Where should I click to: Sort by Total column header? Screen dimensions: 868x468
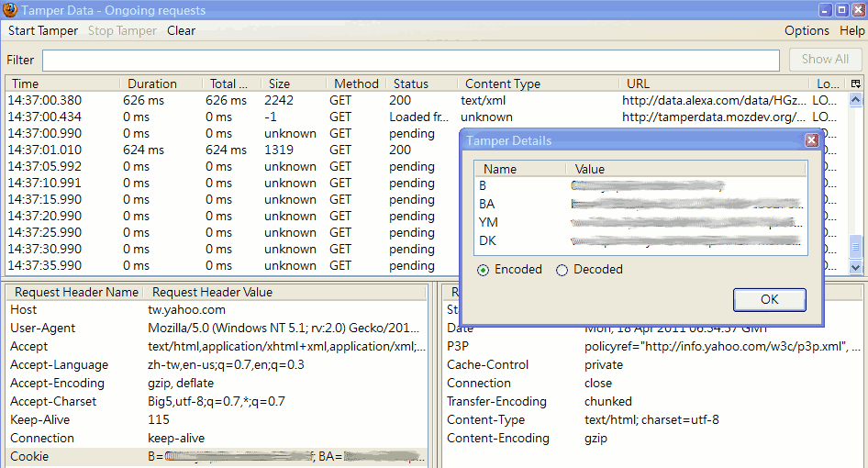point(231,84)
